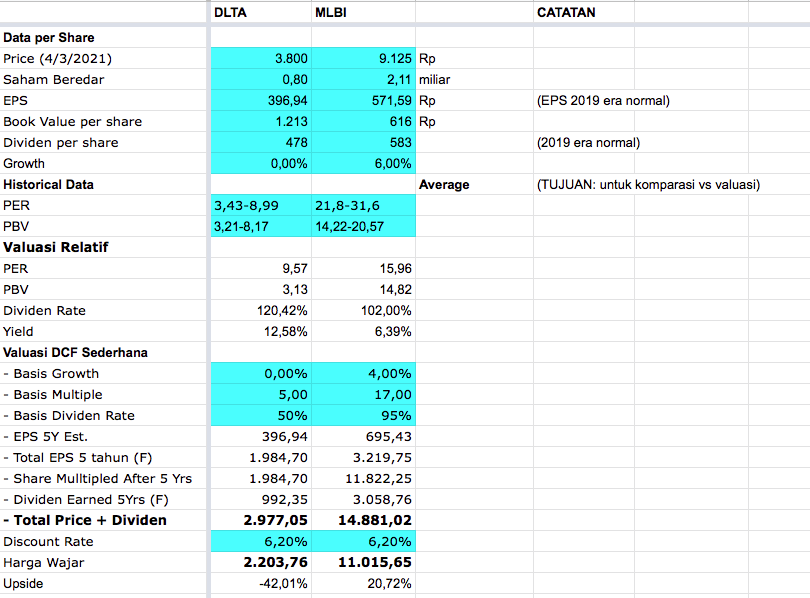Click the DLTA Yield value 12,58%
Image resolution: width=810 pixels, height=598 pixels.
coord(261,331)
